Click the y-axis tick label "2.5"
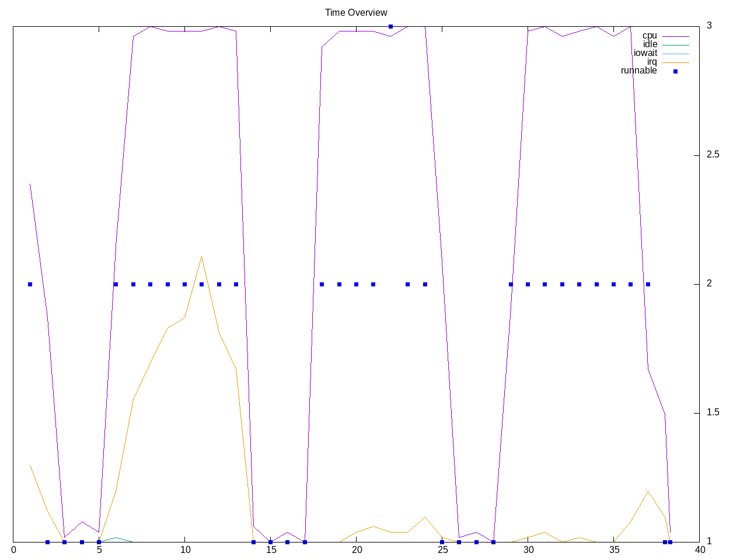Image resolution: width=747 pixels, height=560 pixels. tap(713, 155)
